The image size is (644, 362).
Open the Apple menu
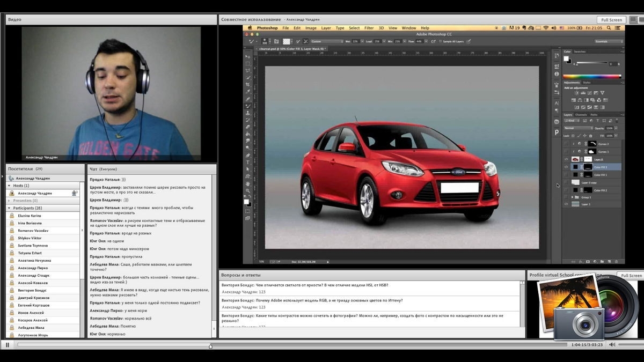pyautogui.click(x=250, y=28)
